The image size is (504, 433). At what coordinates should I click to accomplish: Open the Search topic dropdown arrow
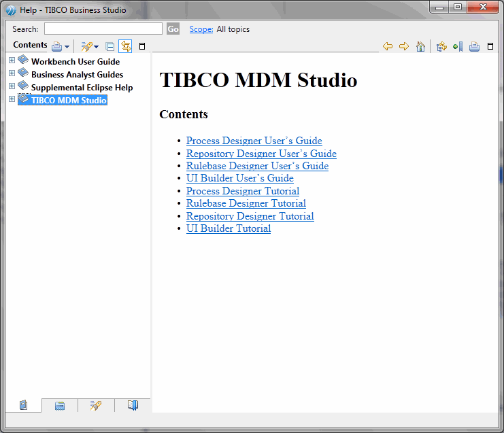pyautogui.click(x=96, y=47)
